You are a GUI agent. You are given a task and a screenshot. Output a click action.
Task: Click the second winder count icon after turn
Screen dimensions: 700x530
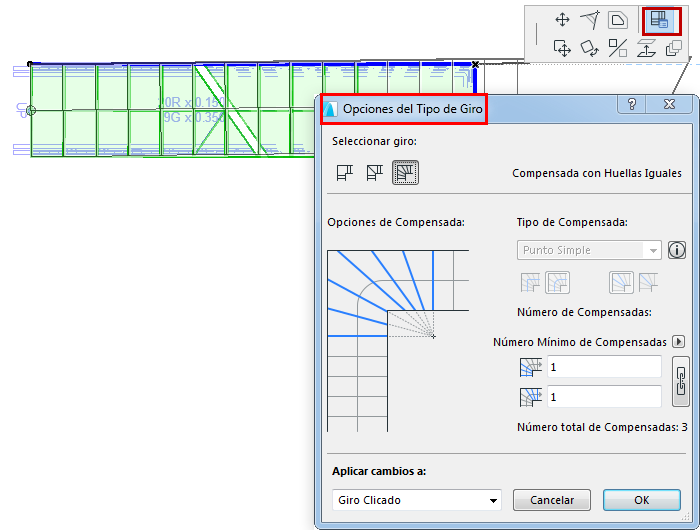tap(531, 397)
